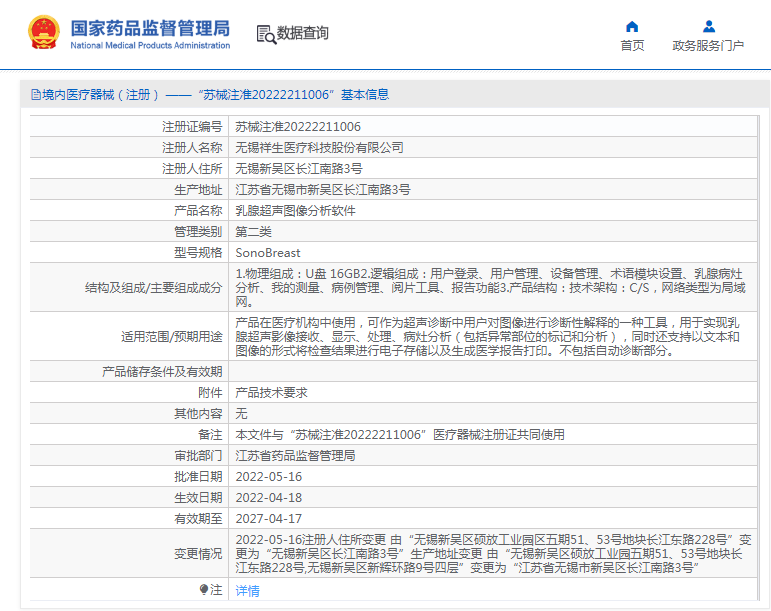Click 国家药品监督管理局 title text

pos(150,28)
